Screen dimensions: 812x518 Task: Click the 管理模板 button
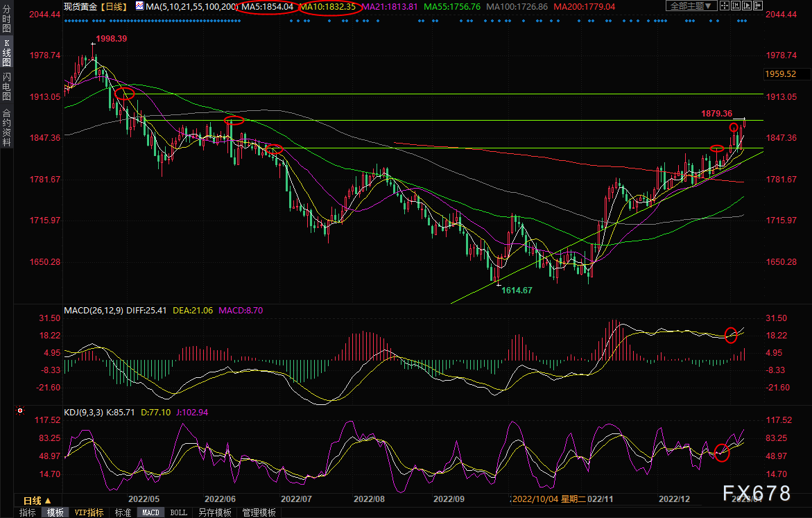pos(259,512)
